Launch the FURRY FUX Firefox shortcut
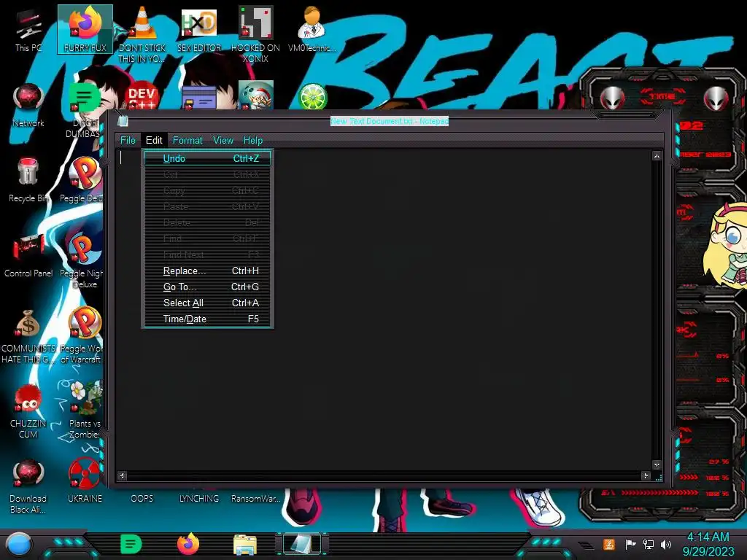The image size is (747, 560). tap(85, 29)
